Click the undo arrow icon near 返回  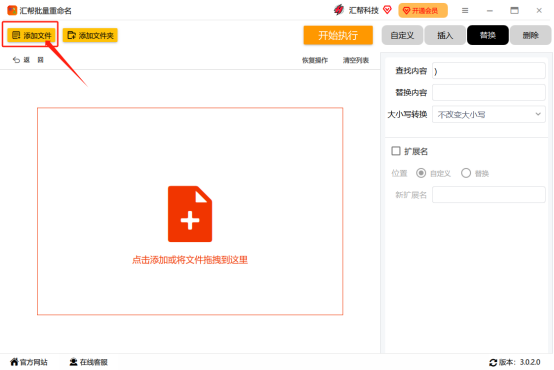coord(16,60)
